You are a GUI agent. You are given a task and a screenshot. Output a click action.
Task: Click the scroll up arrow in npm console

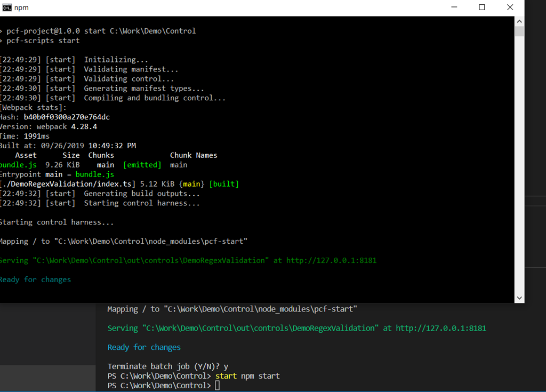[x=519, y=21]
